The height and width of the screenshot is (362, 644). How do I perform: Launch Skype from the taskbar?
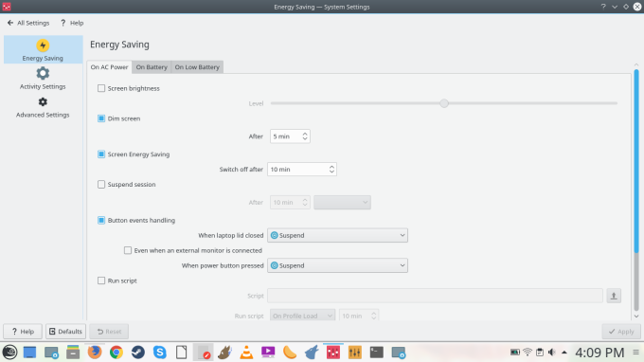[160, 353]
